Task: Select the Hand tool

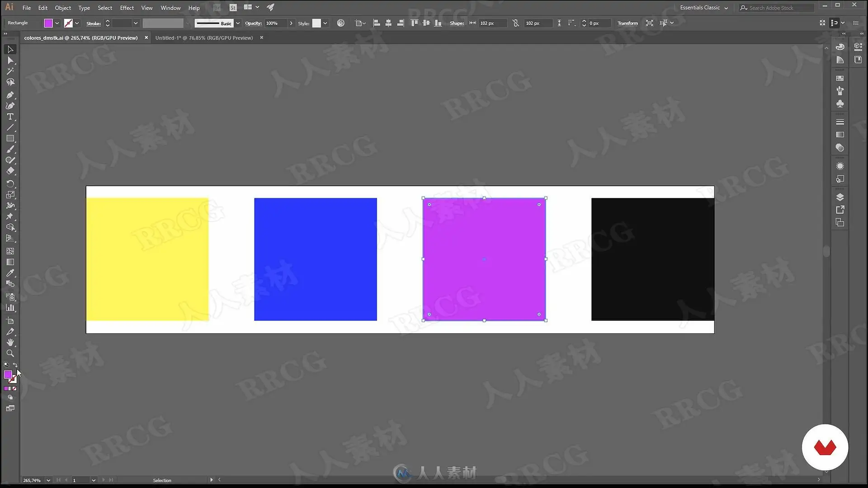Action: pyautogui.click(x=10, y=343)
